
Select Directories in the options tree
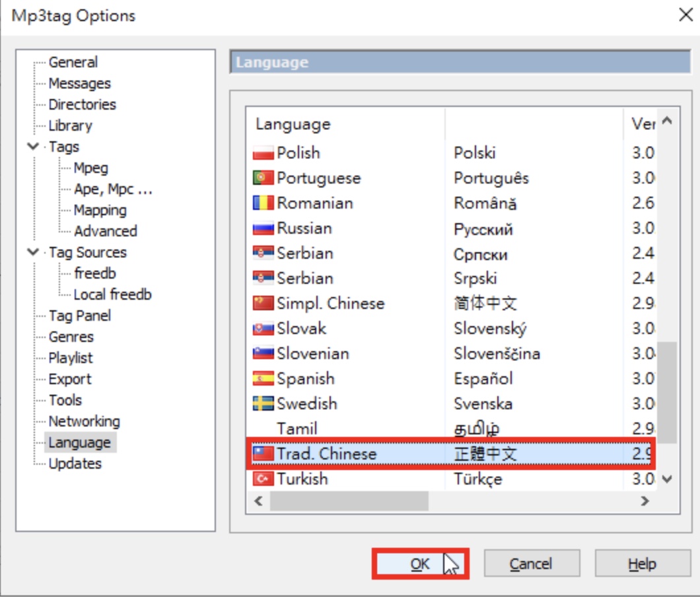pyautogui.click(x=83, y=104)
